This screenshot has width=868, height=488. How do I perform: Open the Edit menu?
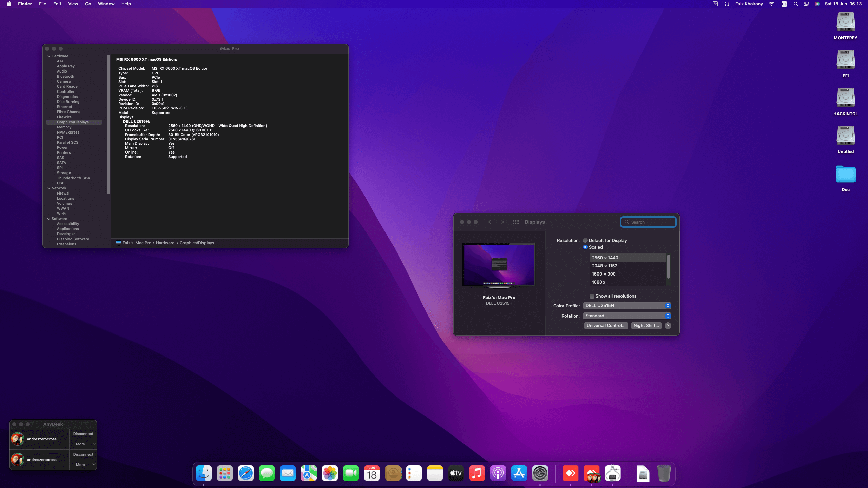pos(57,4)
